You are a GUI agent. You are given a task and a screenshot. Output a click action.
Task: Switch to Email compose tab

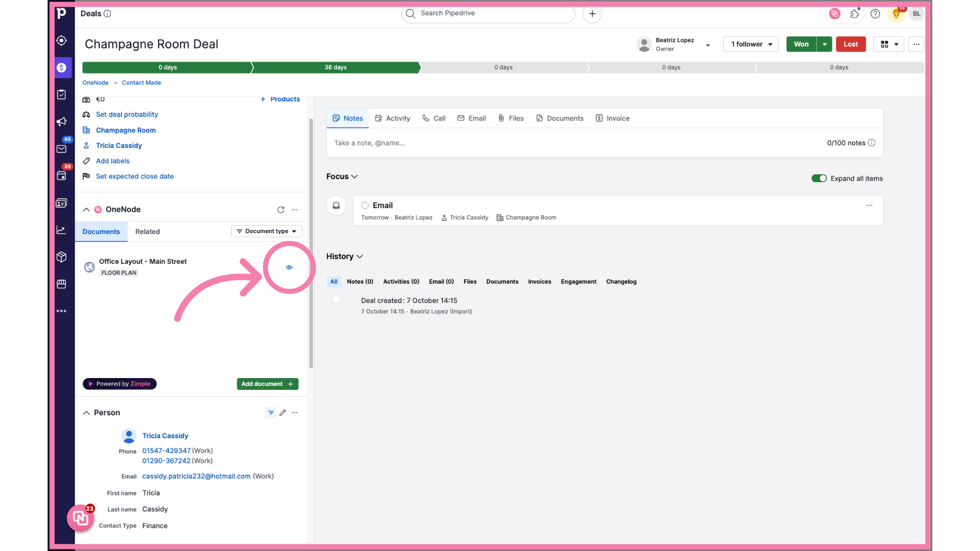(472, 118)
